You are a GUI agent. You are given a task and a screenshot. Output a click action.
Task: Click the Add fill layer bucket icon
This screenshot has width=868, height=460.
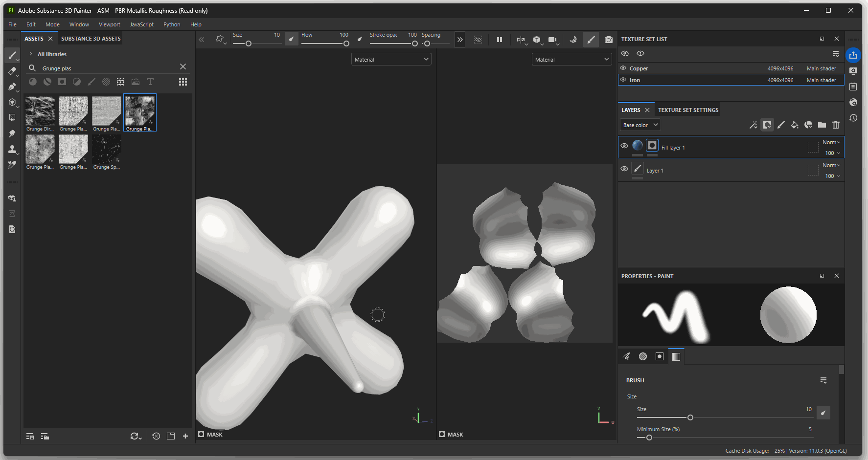[795, 125]
